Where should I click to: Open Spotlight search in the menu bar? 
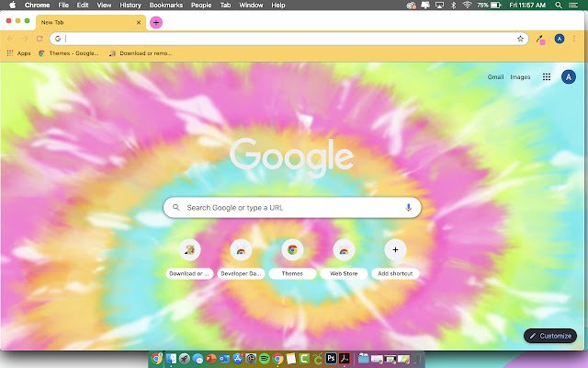[559, 5]
